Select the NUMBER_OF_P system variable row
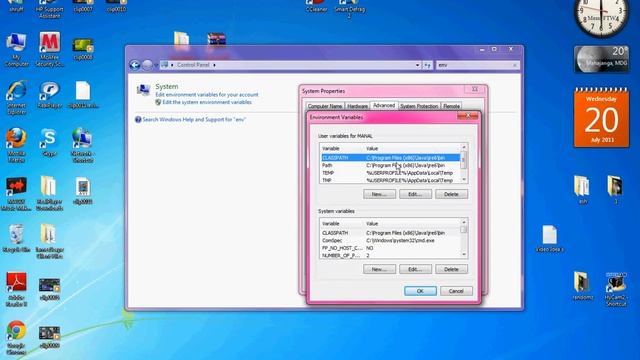Viewport: 640px width, 360px height. (390, 255)
